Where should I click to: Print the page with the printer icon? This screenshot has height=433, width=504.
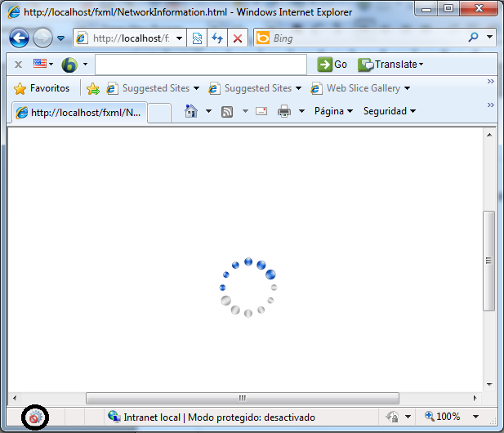[x=284, y=111]
